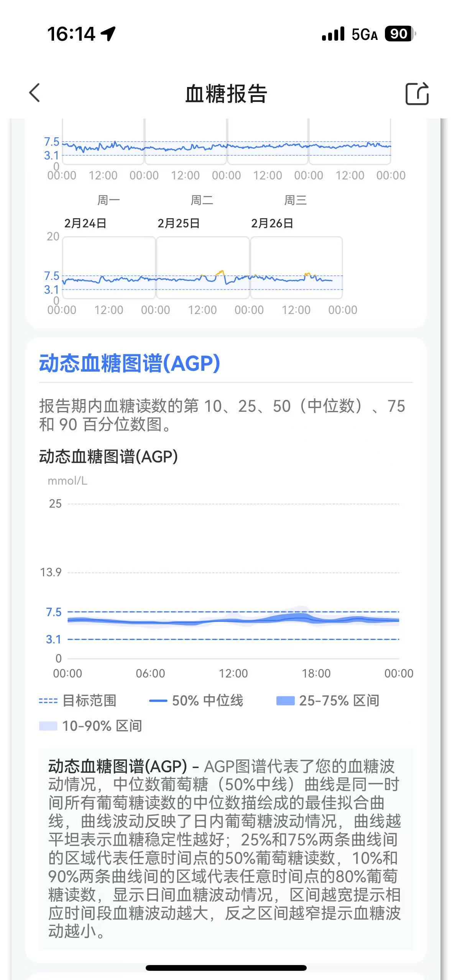
Task: Open the 2月25日 daily glucose chart
Action: (203, 268)
